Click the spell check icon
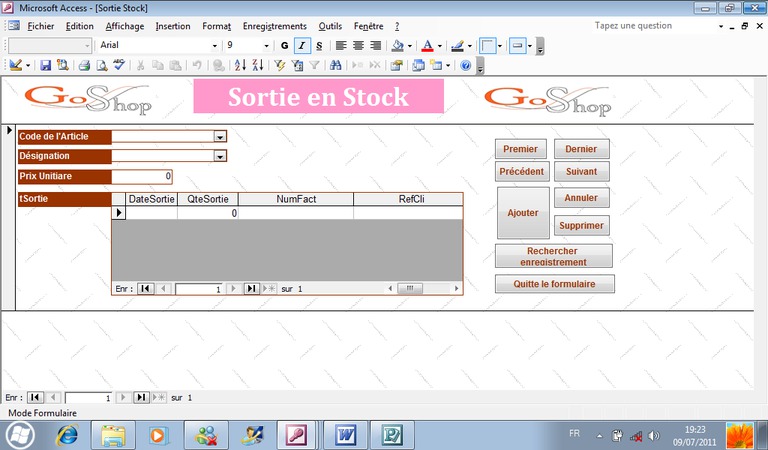The image size is (768, 450). [x=118, y=65]
